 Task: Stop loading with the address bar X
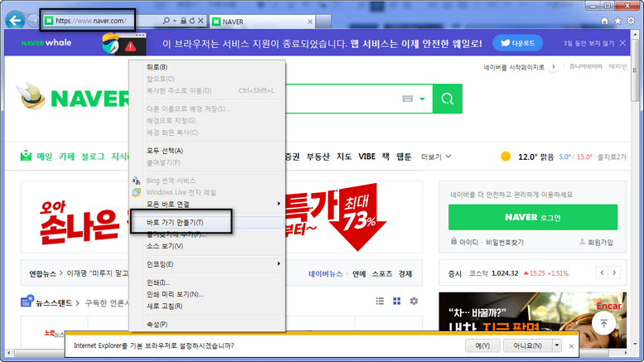coord(201,21)
